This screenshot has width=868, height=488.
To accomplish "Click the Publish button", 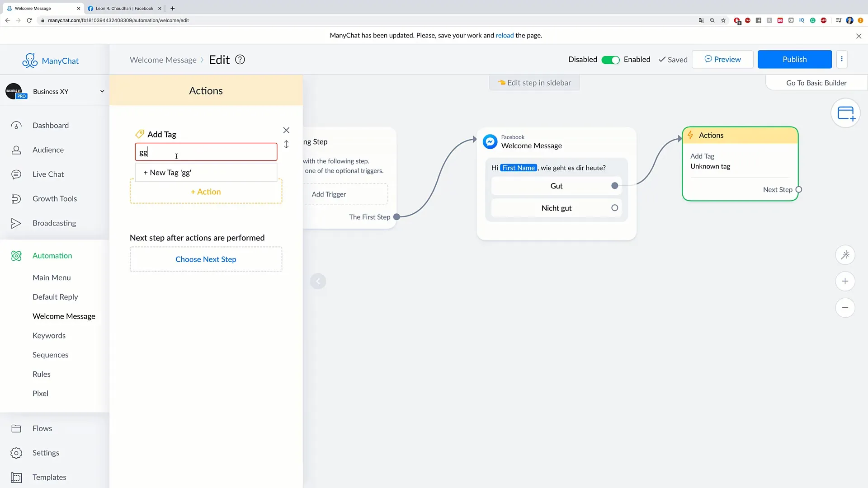I will [x=795, y=59].
